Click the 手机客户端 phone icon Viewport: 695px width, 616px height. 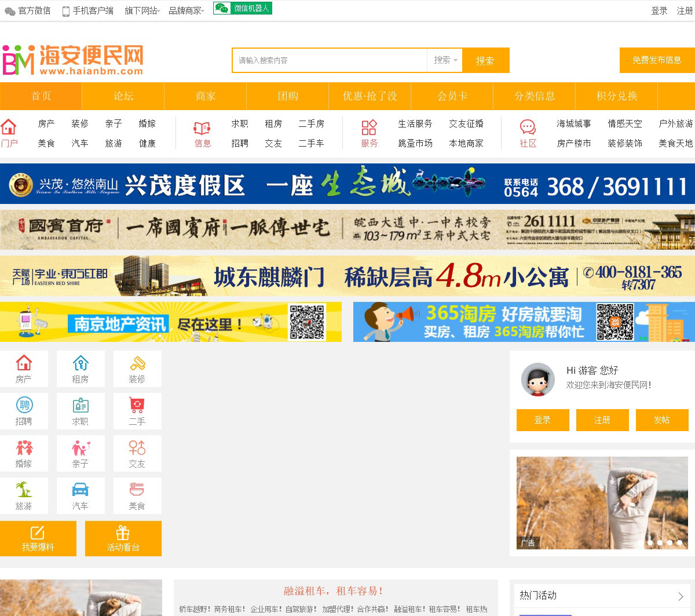point(66,11)
